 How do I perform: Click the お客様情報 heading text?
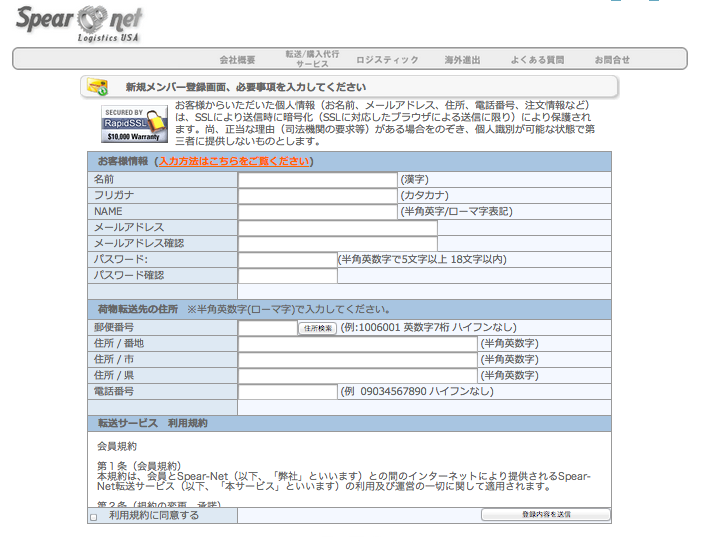click(123, 161)
